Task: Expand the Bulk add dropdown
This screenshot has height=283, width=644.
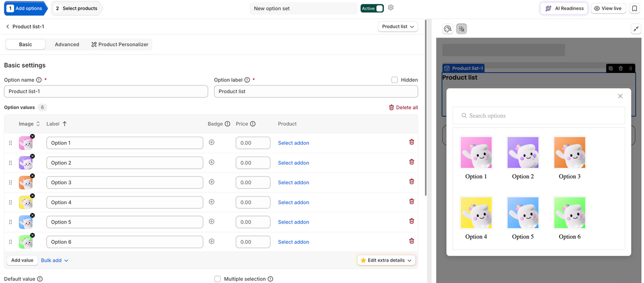Action: (55, 260)
